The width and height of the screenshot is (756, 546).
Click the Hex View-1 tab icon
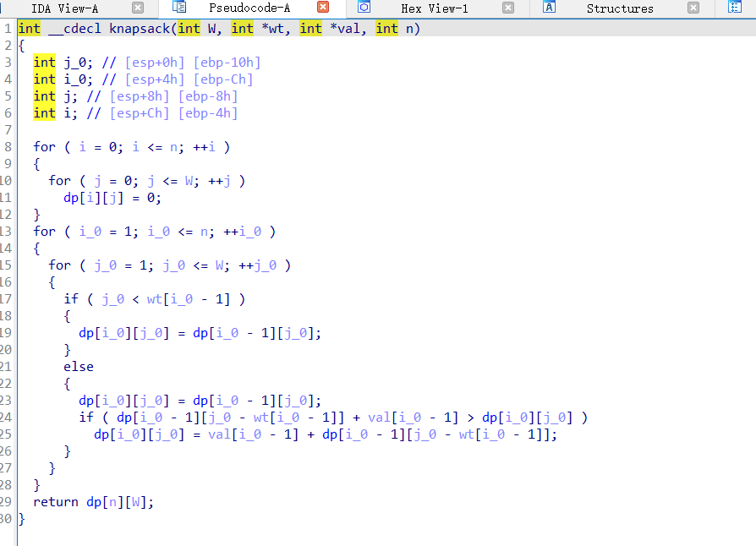point(364,8)
